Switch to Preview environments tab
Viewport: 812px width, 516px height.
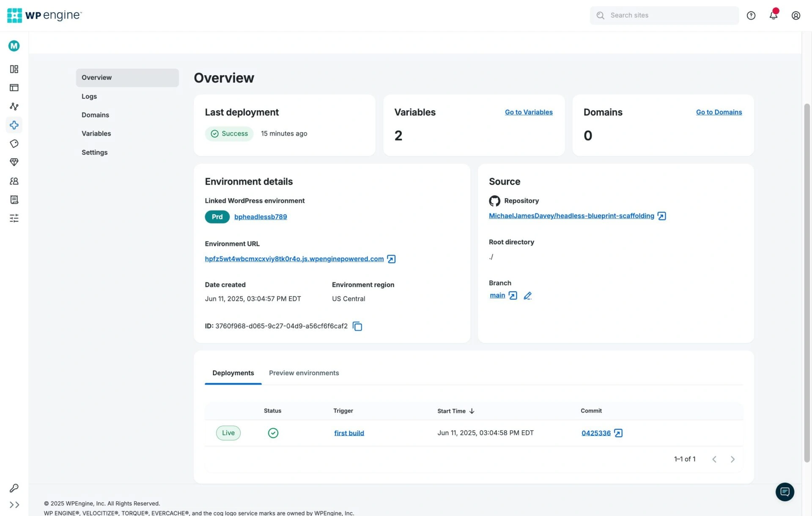point(304,373)
